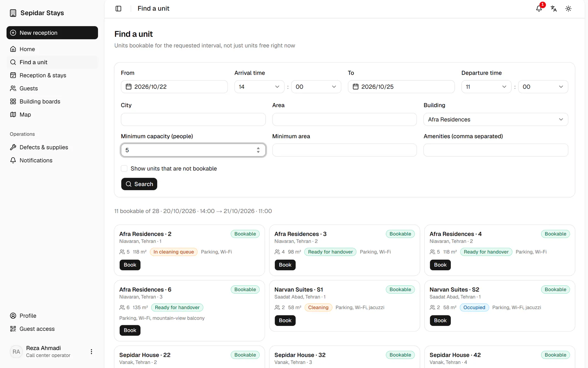The width and height of the screenshot is (588, 368).
Task: Run the Search button
Action: pyautogui.click(x=139, y=184)
